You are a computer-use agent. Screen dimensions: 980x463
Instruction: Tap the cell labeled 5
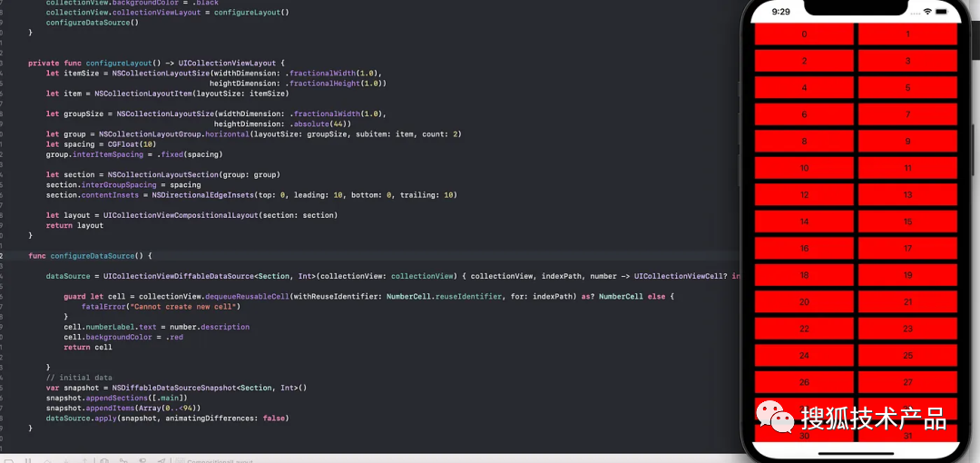[907, 88]
